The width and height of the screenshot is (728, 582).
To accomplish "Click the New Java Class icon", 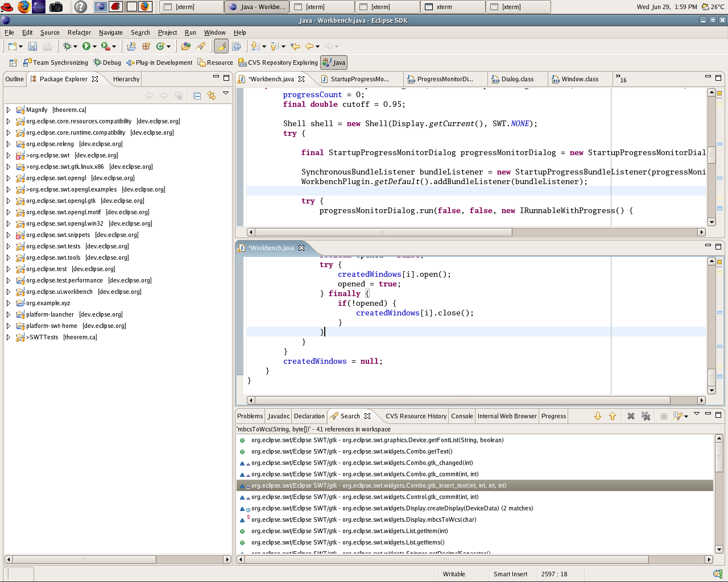I will point(160,47).
